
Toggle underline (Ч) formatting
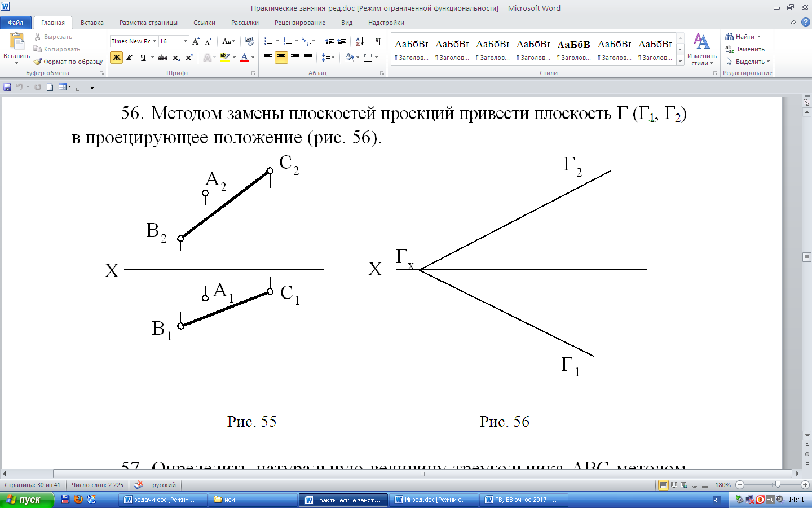[143, 58]
